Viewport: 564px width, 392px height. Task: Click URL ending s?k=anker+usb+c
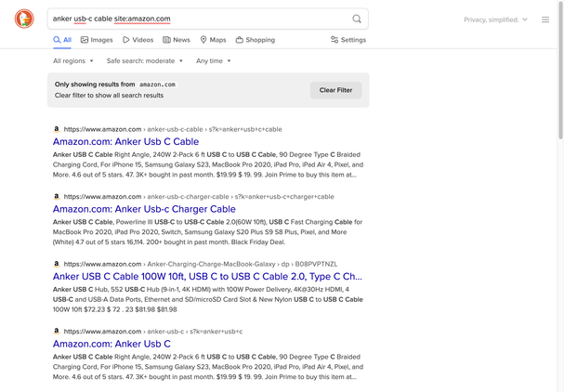click(153, 332)
